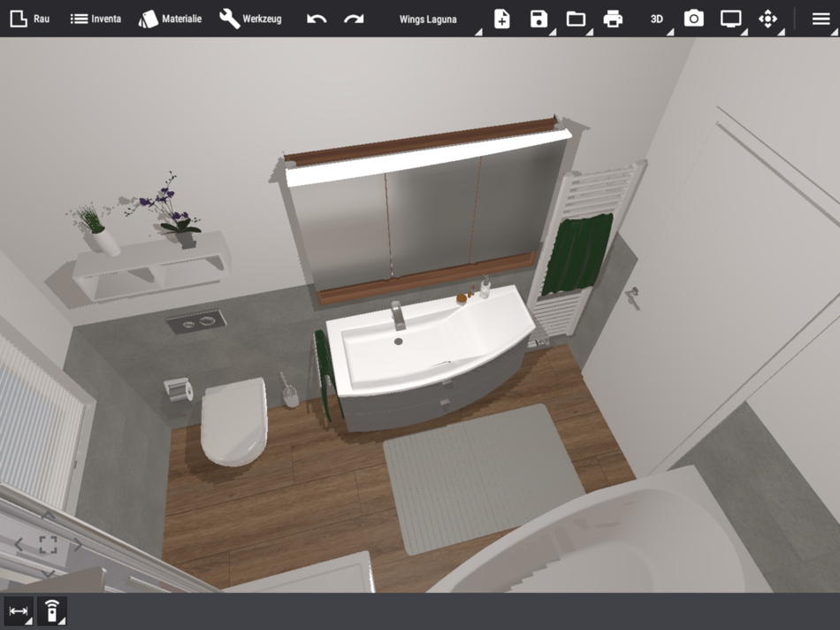Open a project via the folder icon

click(576, 19)
